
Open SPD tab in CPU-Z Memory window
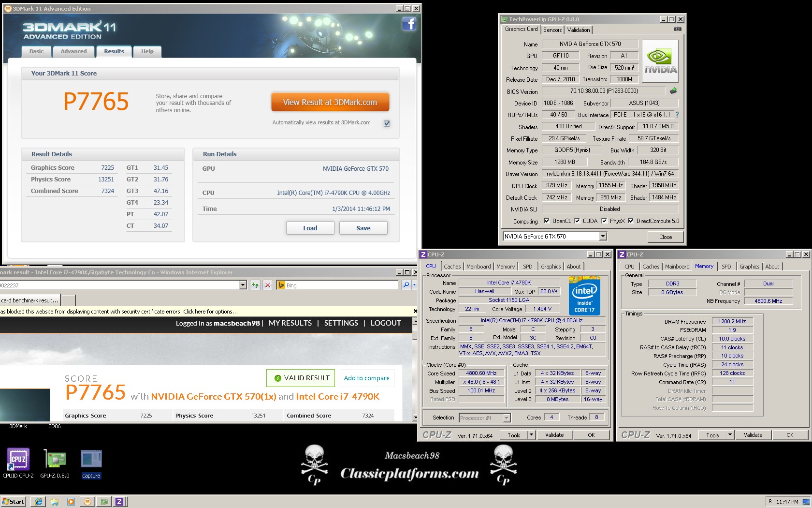click(x=726, y=267)
